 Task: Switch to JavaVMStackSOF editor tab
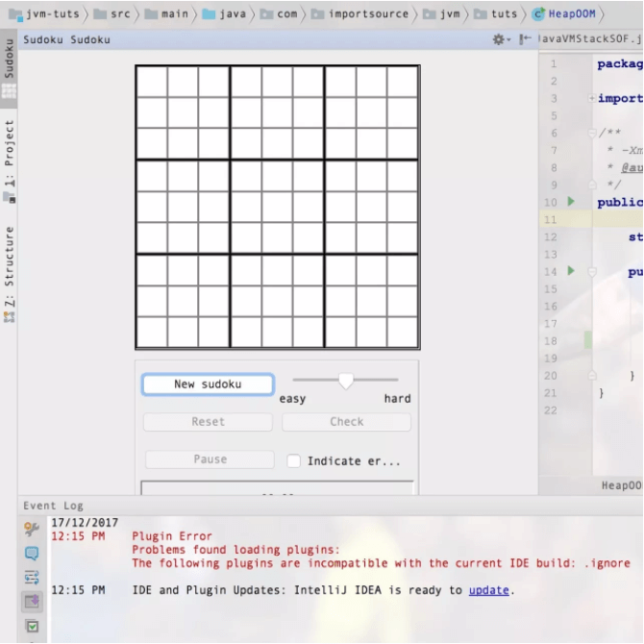(x=591, y=39)
